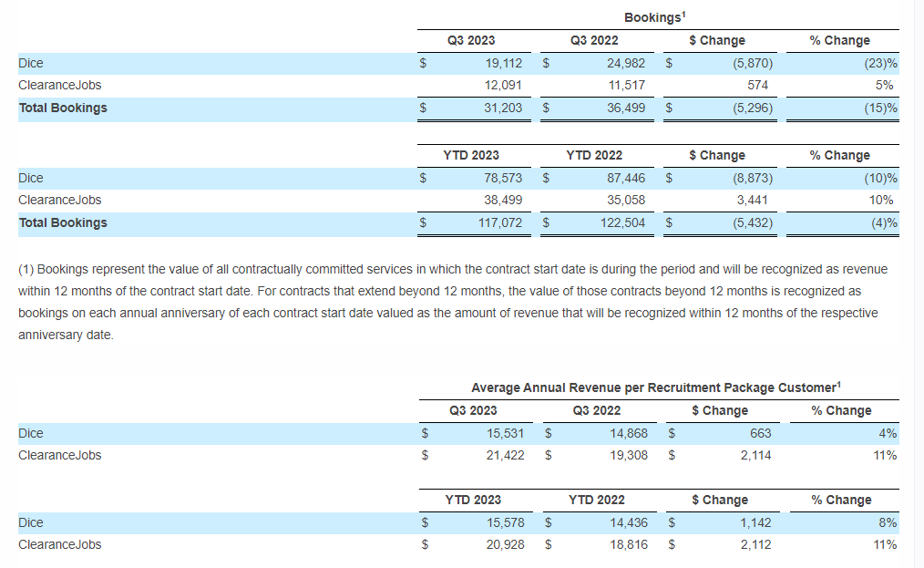The height and width of the screenshot is (568, 924).
Task: Select the 3,441 dollar change cell
Action: click(753, 200)
